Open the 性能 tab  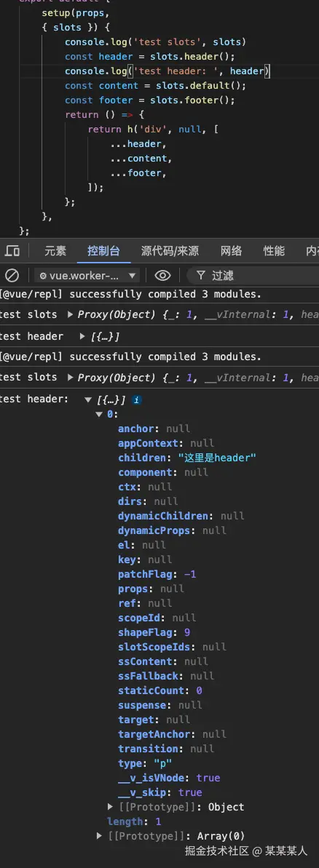click(x=274, y=251)
